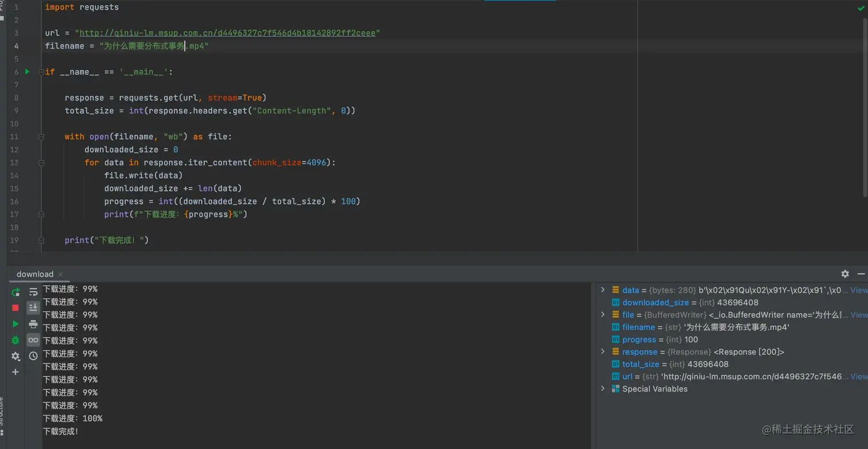Screen dimensions: 868x449
Task: Click the qiniu-lm.msup.com.cn URL in code
Action: [x=227, y=33]
